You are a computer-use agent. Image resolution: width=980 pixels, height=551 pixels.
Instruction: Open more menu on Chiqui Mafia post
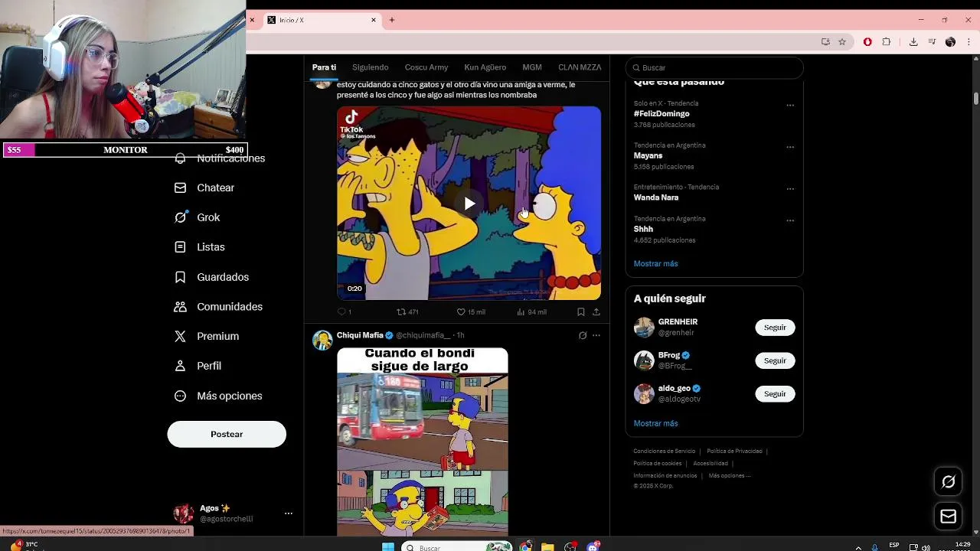click(x=596, y=335)
